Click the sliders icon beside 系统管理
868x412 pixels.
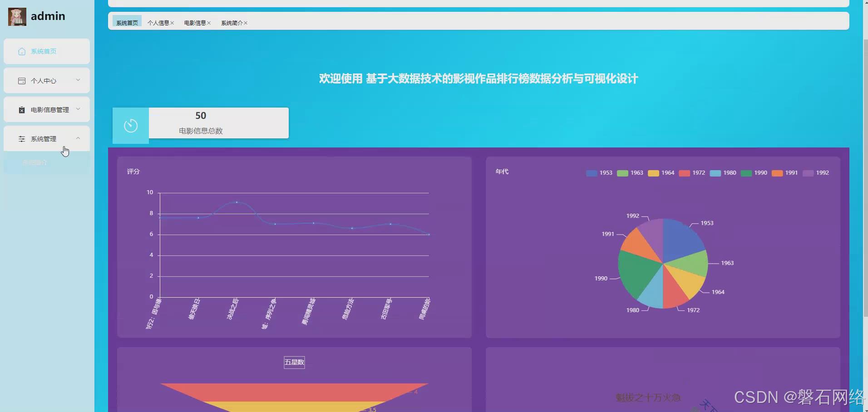coord(21,138)
